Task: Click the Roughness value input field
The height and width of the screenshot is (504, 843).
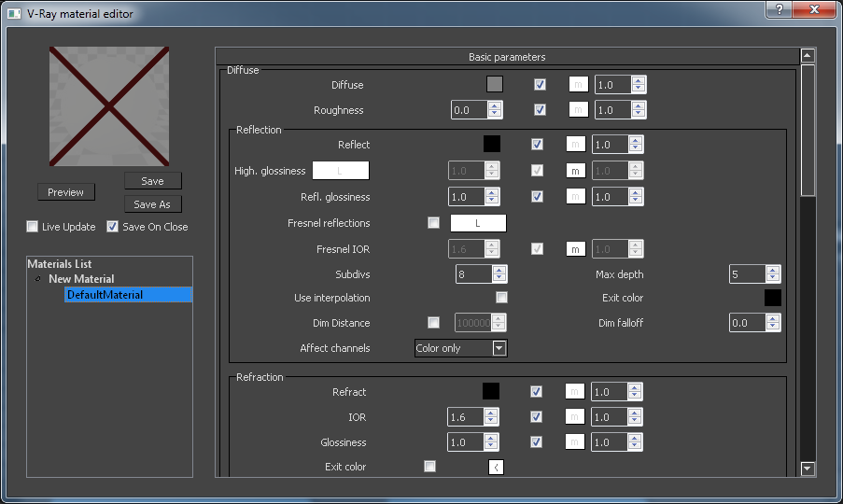Action: (x=470, y=109)
